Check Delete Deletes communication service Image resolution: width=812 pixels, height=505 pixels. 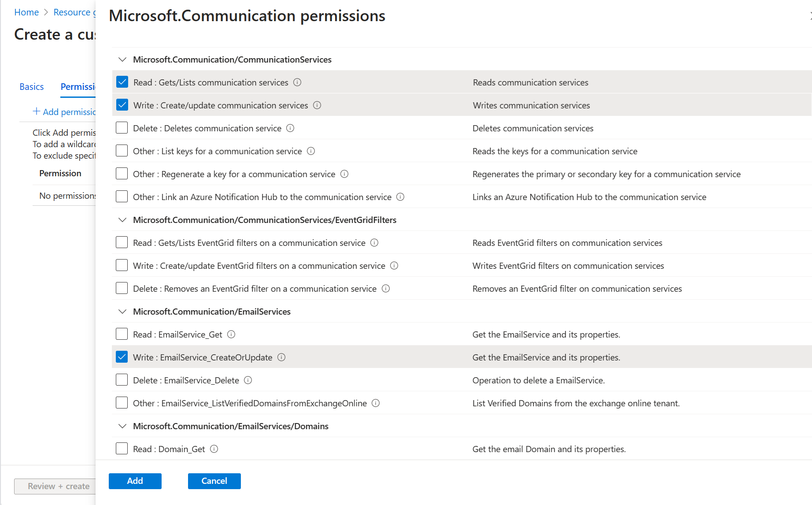tap(122, 128)
